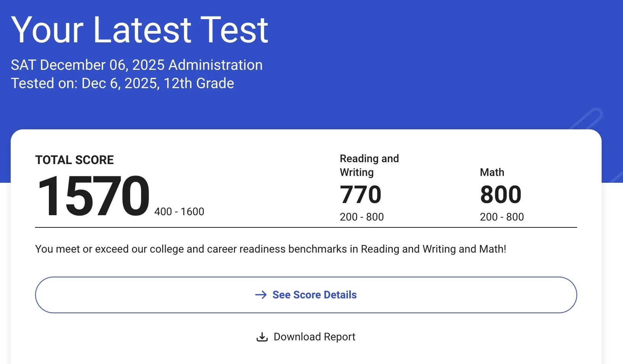Click the Math section label
The image size is (623, 364).
[x=492, y=172]
